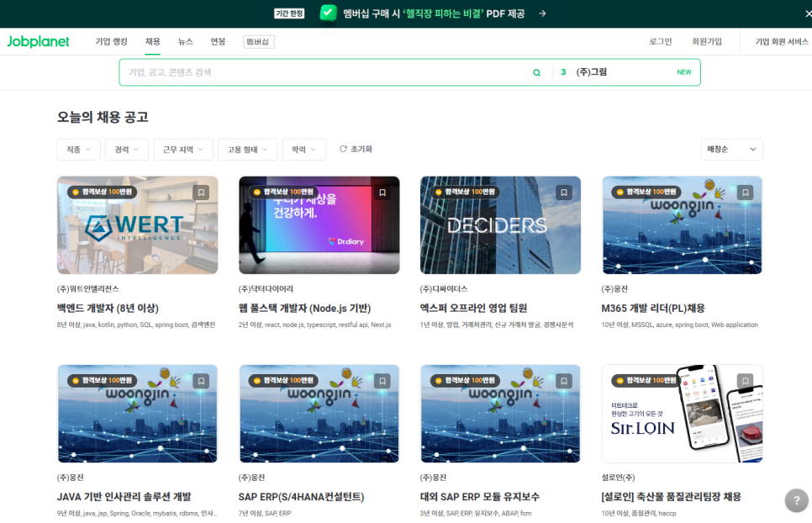Open the DECIDERS job thumbnail
Viewport: 812px width, 523px height.
point(500,225)
